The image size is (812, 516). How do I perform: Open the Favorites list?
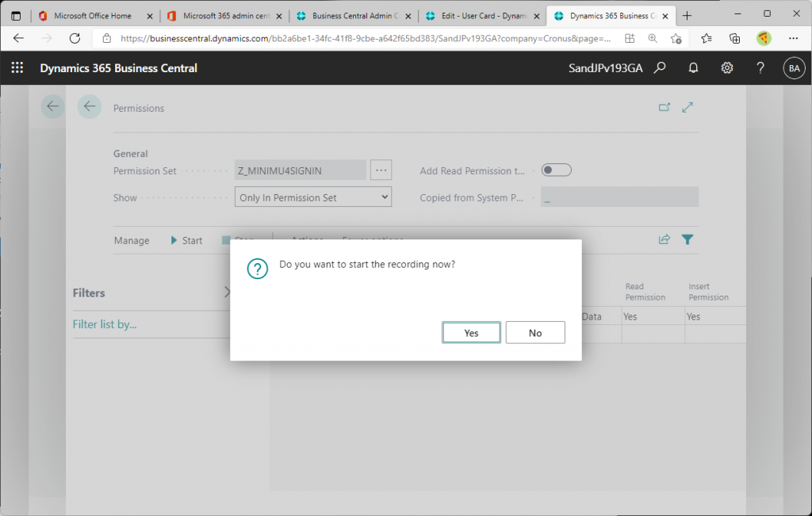(x=707, y=38)
